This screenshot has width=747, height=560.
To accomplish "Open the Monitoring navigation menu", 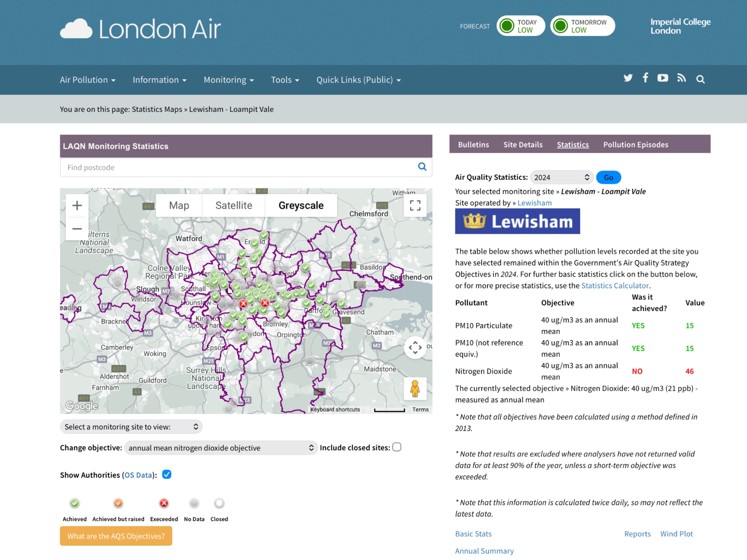I will click(229, 80).
